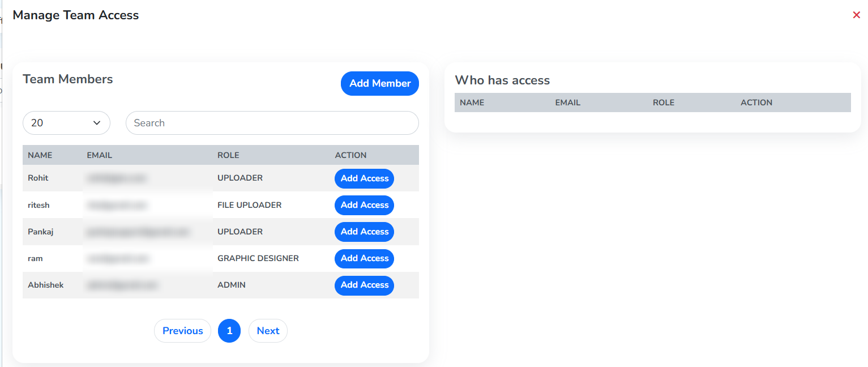
Task: Click the GRAPHIC DESIGNER role cell
Action: click(258, 258)
